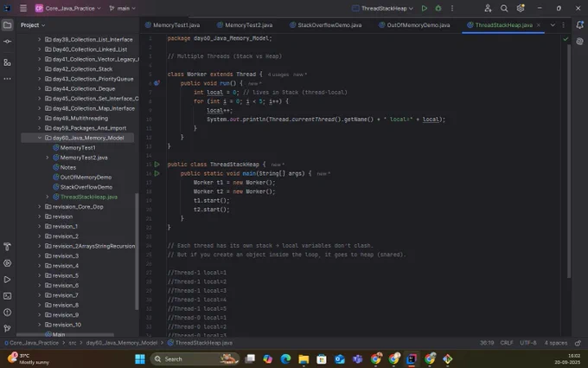Viewport: 588px width, 368px height.
Task: Click the Project tree vertical scrollbar
Action: point(137,252)
